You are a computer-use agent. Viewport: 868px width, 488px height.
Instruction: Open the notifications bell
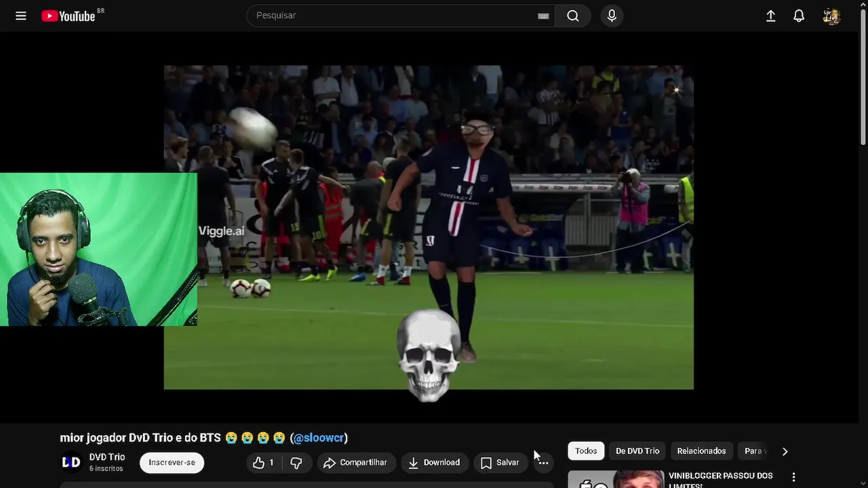pyautogui.click(x=799, y=16)
